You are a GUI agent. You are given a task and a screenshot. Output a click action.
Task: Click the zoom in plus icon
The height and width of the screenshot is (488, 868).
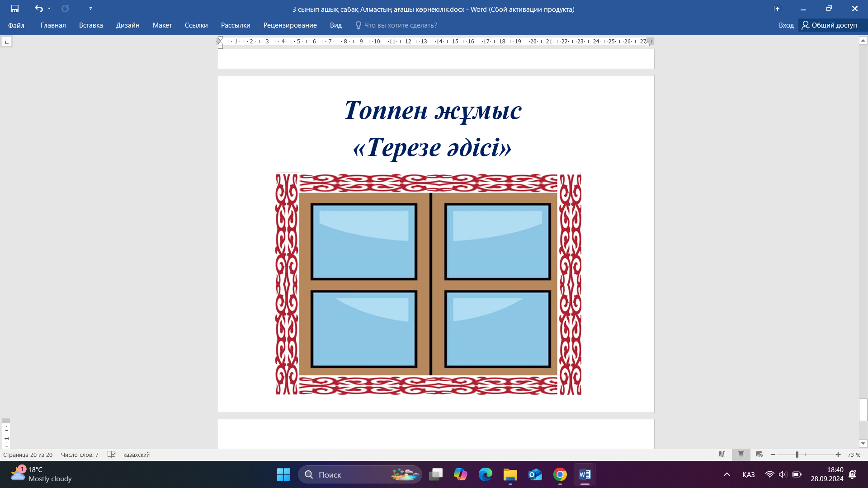[x=838, y=455]
